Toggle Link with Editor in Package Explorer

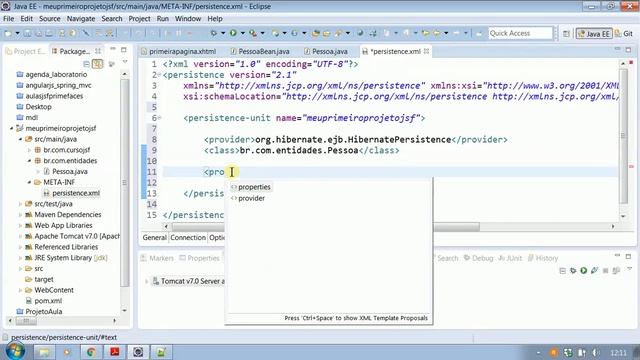coord(98,64)
